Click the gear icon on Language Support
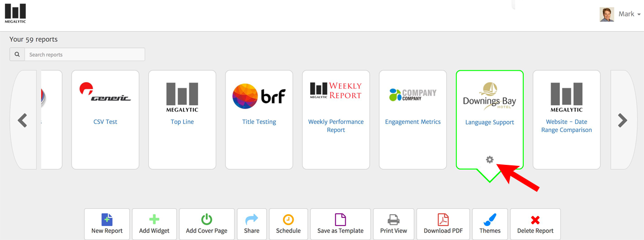 (489, 159)
